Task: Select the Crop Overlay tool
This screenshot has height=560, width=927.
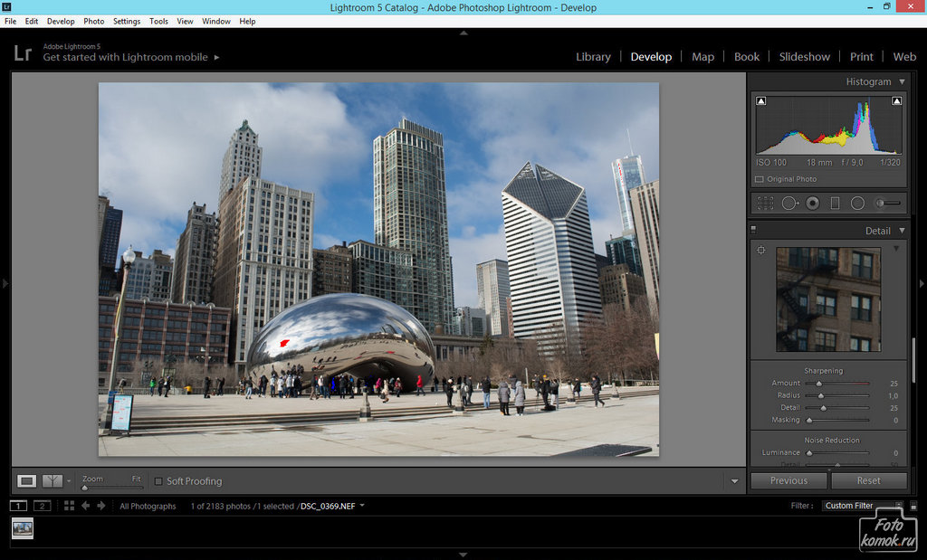Action: 765,204
